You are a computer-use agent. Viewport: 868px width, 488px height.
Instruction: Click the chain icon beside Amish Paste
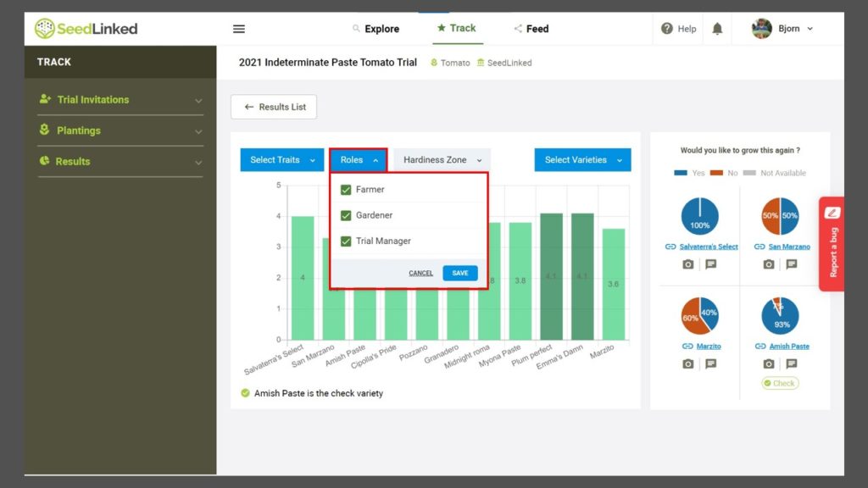tap(760, 347)
